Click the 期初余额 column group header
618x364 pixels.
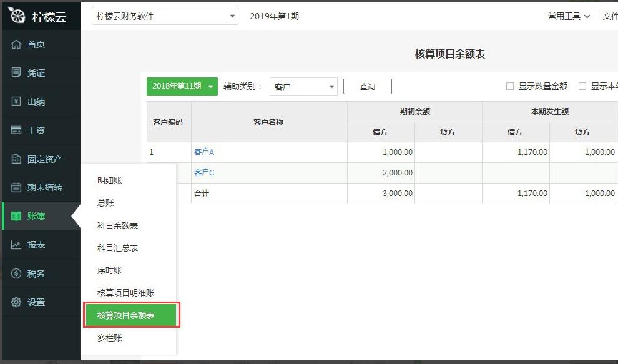click(414, 112)
